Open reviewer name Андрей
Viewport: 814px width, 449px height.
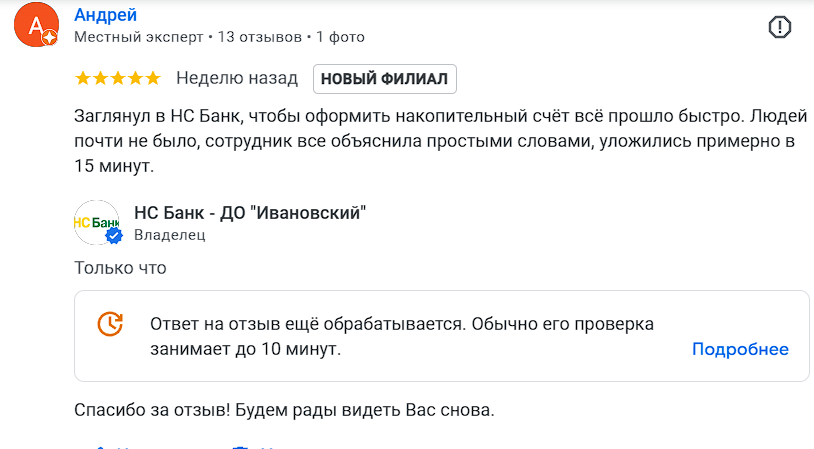tap(105, 15)
